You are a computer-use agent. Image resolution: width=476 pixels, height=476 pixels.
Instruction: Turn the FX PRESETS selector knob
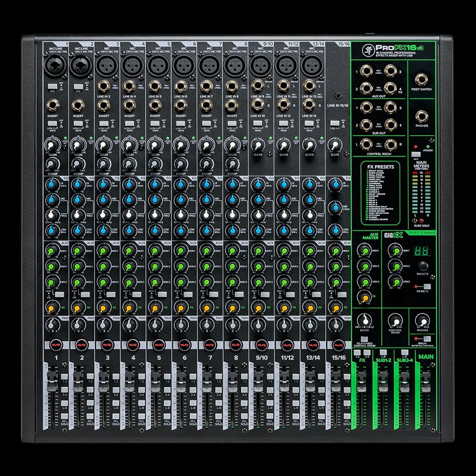tap(423, 266)
